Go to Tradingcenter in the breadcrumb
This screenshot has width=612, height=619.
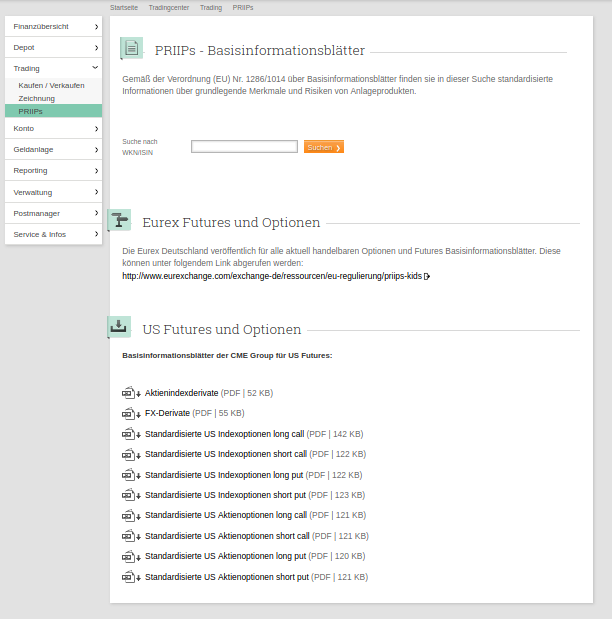tap(168, 7)
